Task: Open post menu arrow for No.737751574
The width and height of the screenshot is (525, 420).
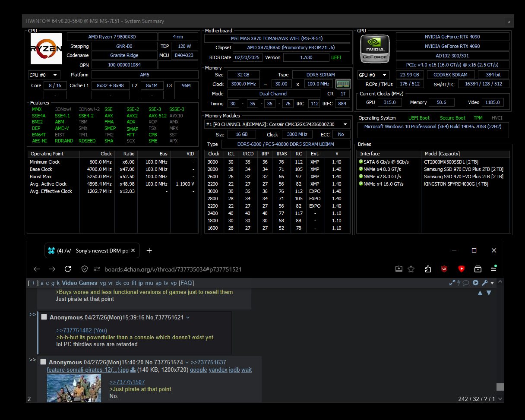Action: [x=187, y=363]
